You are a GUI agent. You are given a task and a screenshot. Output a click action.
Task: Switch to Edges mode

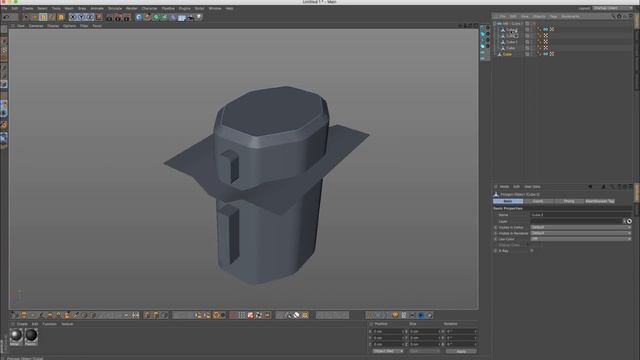click(4, 76)
